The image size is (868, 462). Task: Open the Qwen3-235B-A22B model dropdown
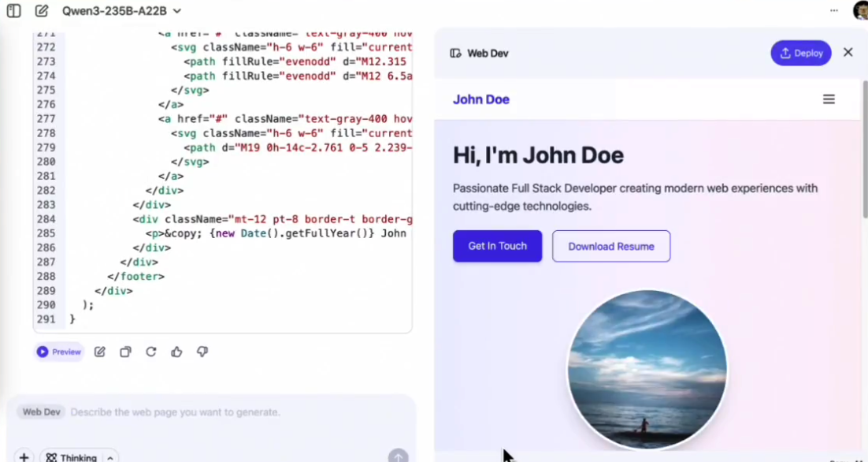click(x=121, y=11)
